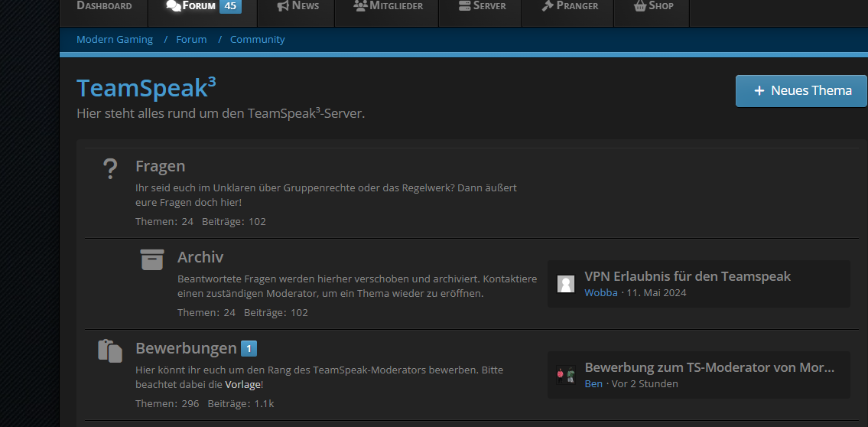
Task: Click the clipboard icon for Bewerbungen
Action: [110, 350]
